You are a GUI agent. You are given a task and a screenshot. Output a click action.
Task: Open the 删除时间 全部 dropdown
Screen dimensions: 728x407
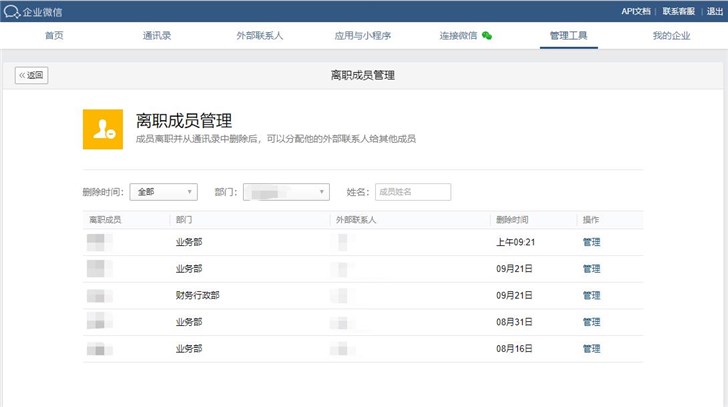click(163, 192)
